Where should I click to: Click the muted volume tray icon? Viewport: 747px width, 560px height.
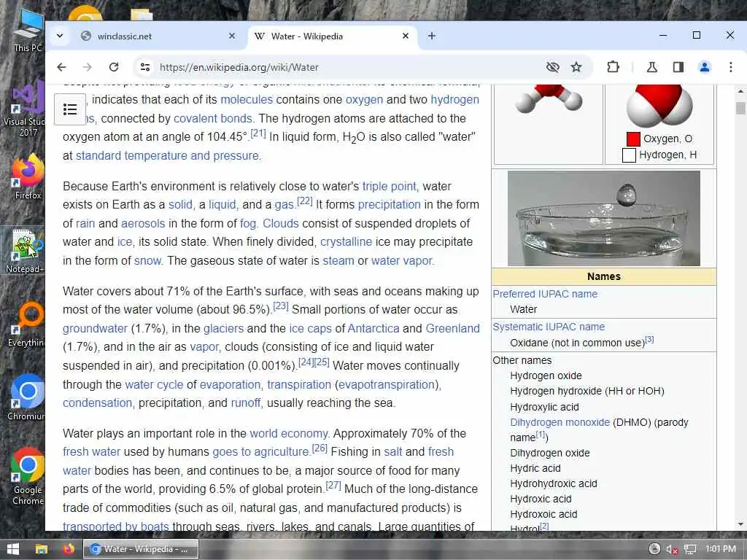click(x=672, y=550)
